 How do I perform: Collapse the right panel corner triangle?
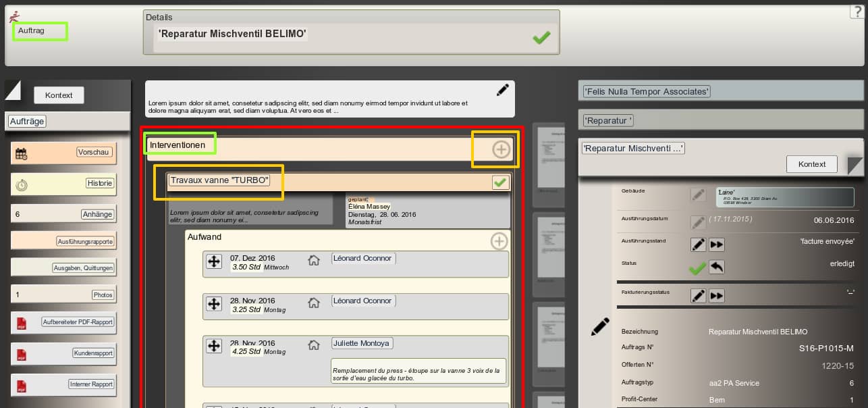pyautogui.click(x=855, y=165)
